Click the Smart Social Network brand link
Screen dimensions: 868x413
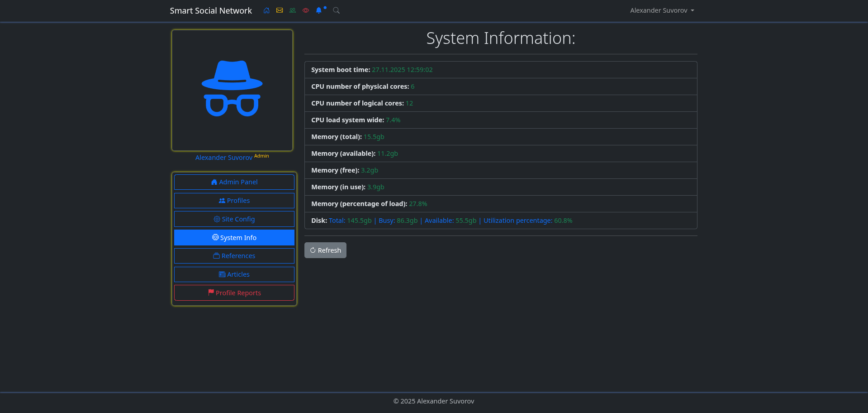[x=211, y=10]
